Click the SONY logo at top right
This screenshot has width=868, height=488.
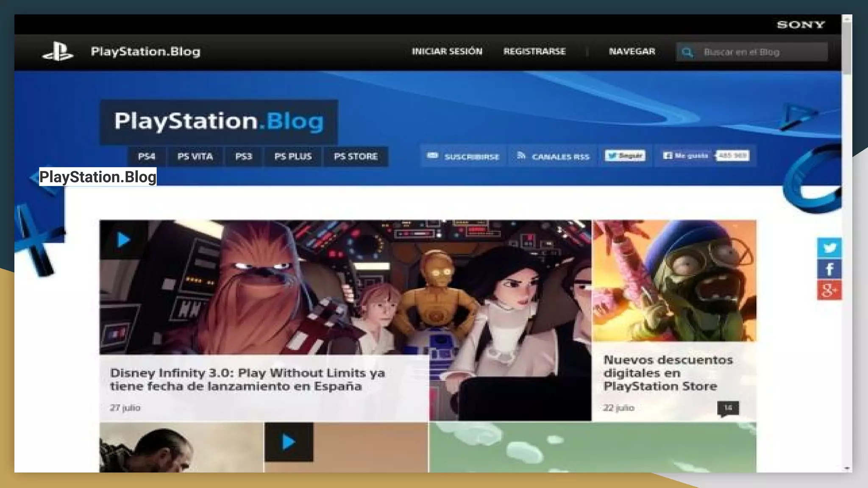(x=801, y=25)
